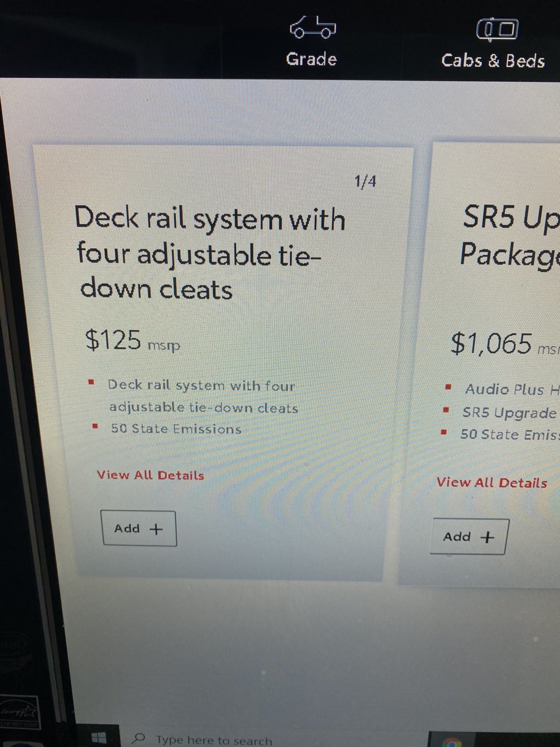560x747 pixels.
Task: Select the $125 msrp price text
Action: (132, 340)
